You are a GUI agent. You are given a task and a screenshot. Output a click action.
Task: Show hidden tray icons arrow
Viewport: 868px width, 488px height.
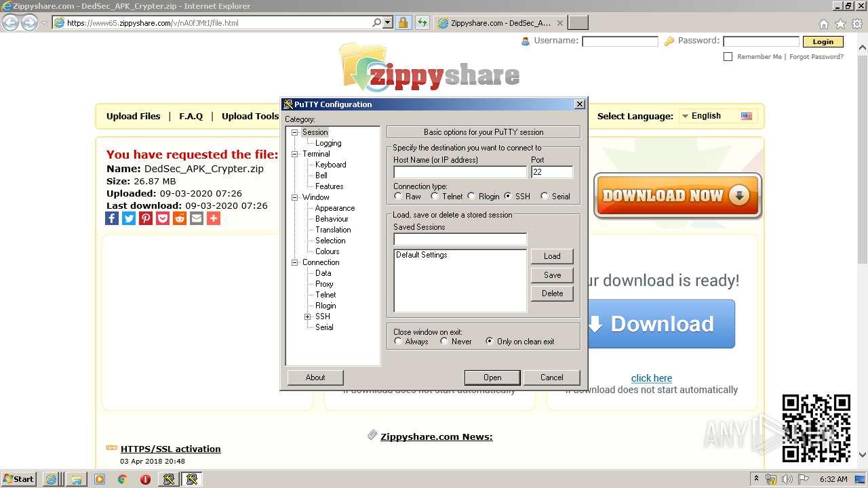click(756, 479)
